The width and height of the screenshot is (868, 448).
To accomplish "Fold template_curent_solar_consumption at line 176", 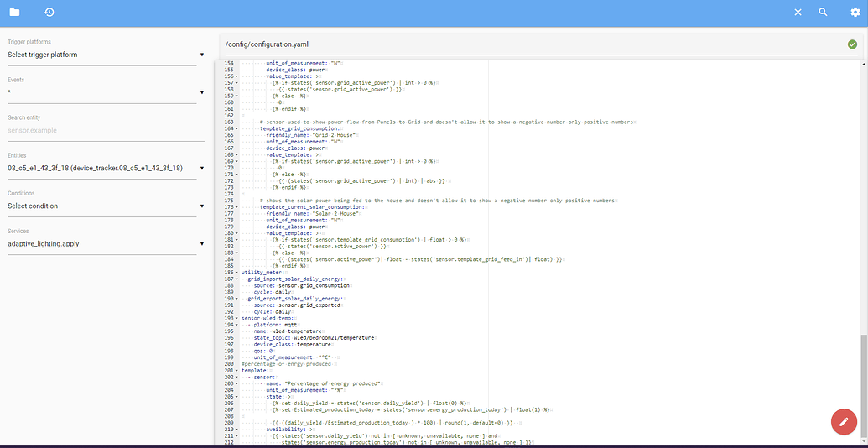I will tap(237, 206).
